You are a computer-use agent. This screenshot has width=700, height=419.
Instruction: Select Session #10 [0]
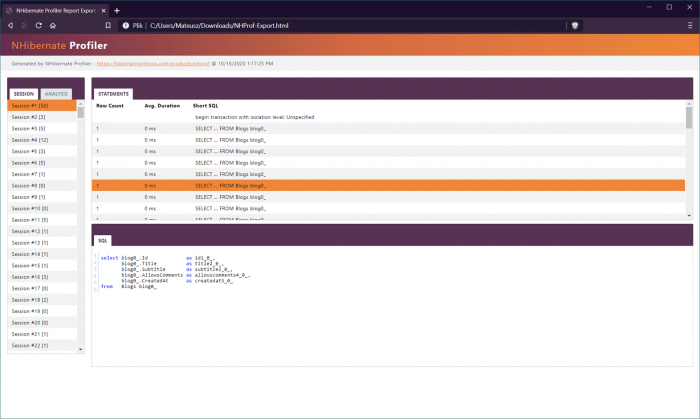coord(42,208)
